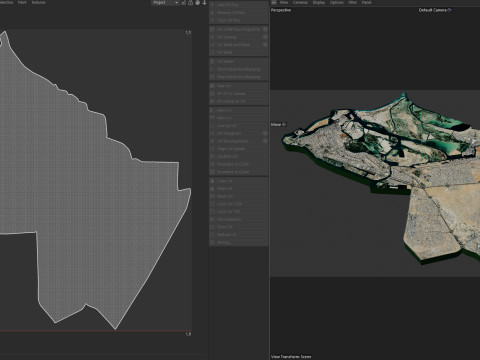The height and width of the screenshot is (360, 480).
Task: Click the Perspective viewport label
Action: pyautogui.click(x=281, y=10)
